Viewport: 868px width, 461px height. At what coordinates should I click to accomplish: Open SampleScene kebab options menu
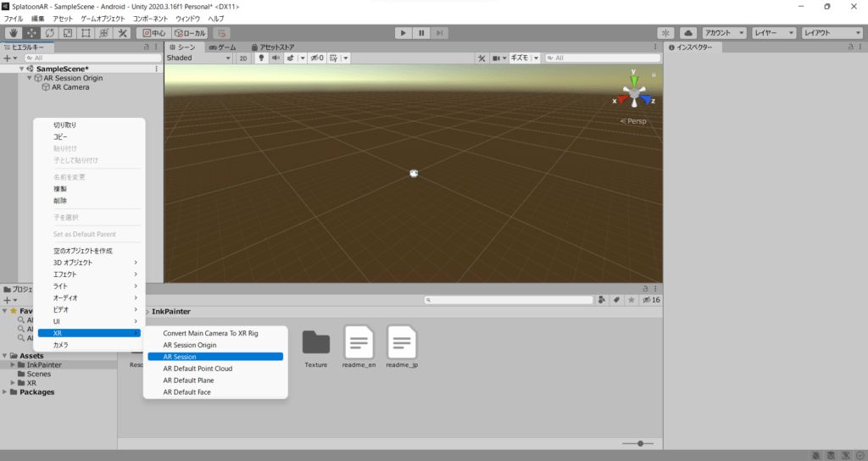tap(157, 69)
